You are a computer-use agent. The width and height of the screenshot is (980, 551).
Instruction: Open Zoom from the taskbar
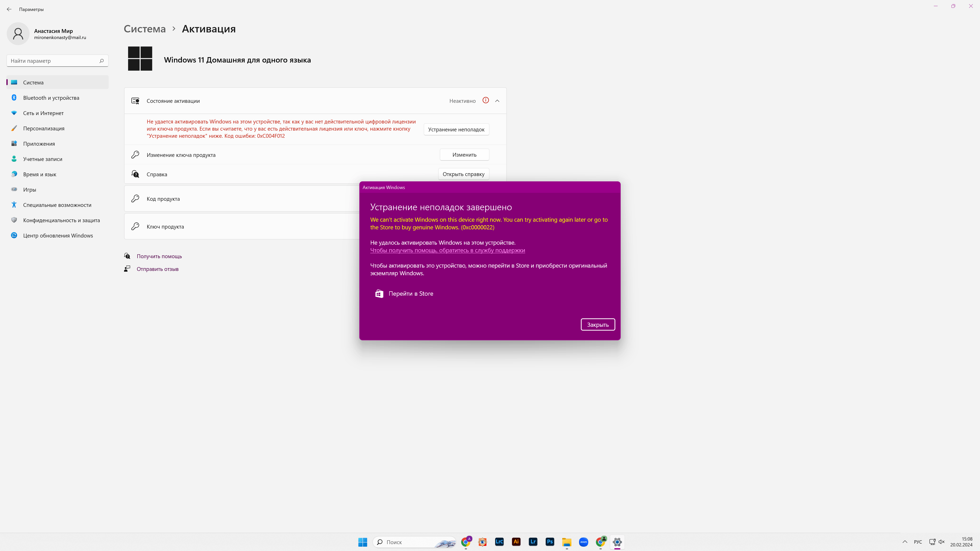pos(584,542)
